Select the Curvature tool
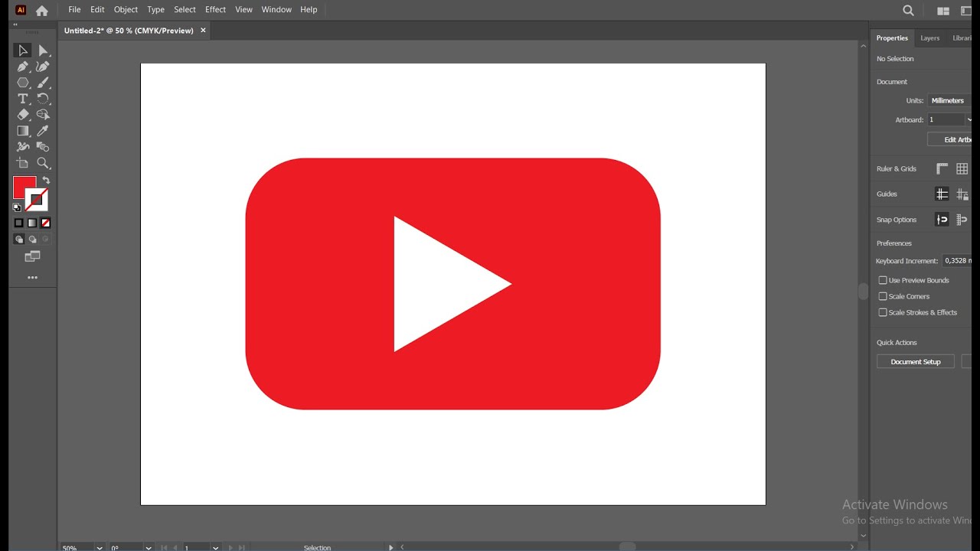The height and width of the screenshot is (551, 980). pos(43,67)
